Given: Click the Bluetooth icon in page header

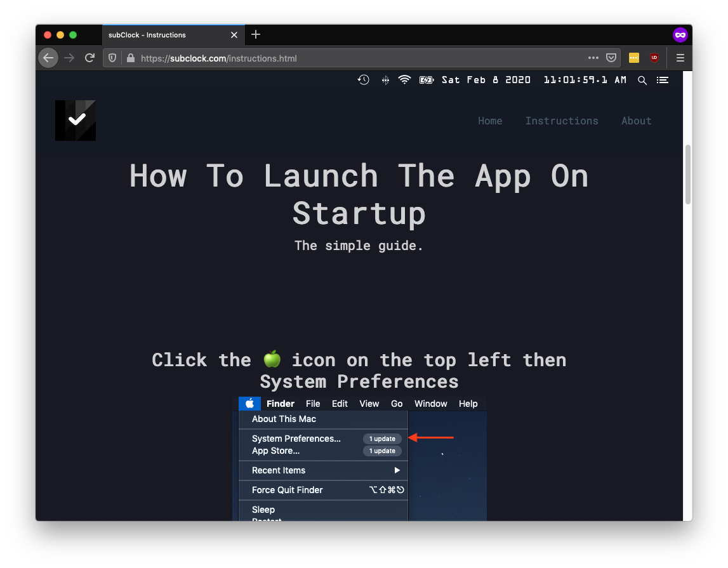Looking at the screenshot, I should [x=385, y=80].
